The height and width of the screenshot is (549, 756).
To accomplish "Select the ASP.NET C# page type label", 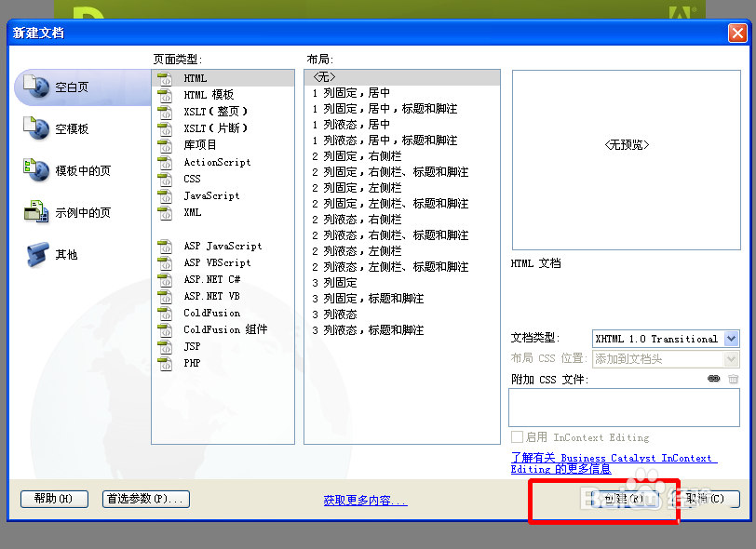I will 212,279.
